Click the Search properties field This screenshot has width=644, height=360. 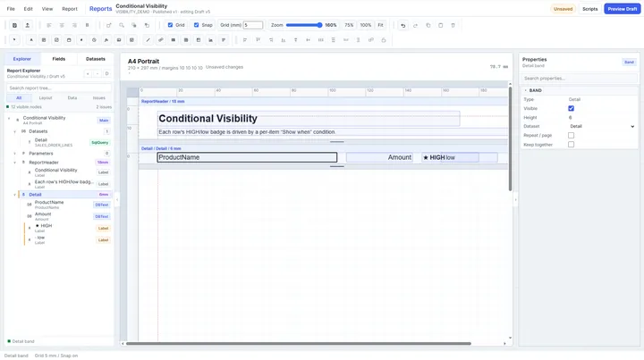[x=579, y=79]
